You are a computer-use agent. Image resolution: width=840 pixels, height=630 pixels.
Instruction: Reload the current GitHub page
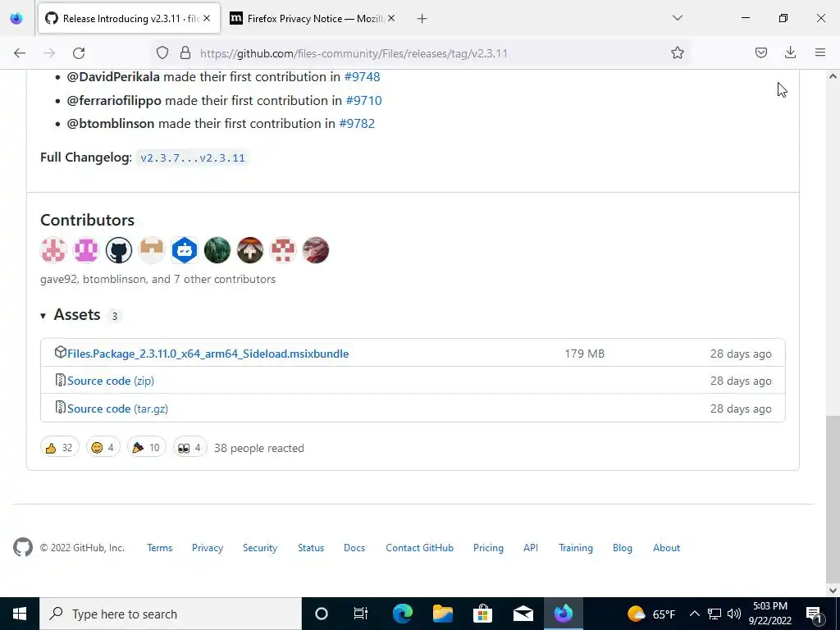(x=79, y=53)
